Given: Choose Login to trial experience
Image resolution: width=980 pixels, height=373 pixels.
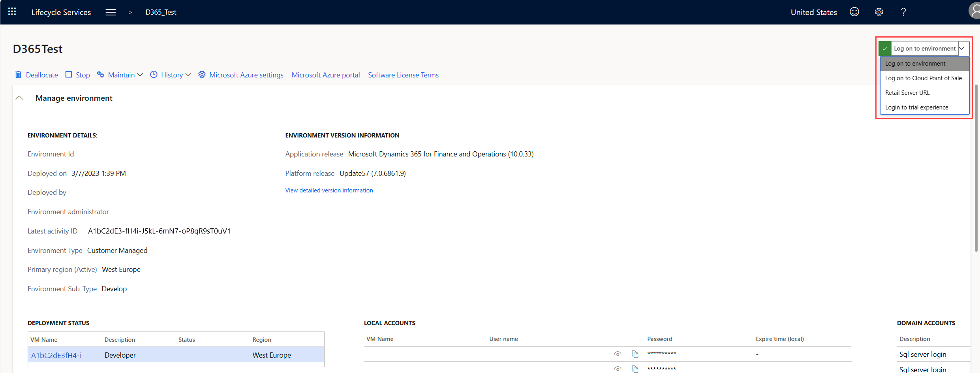Looking at the screenshot, I should click(925, 107).
